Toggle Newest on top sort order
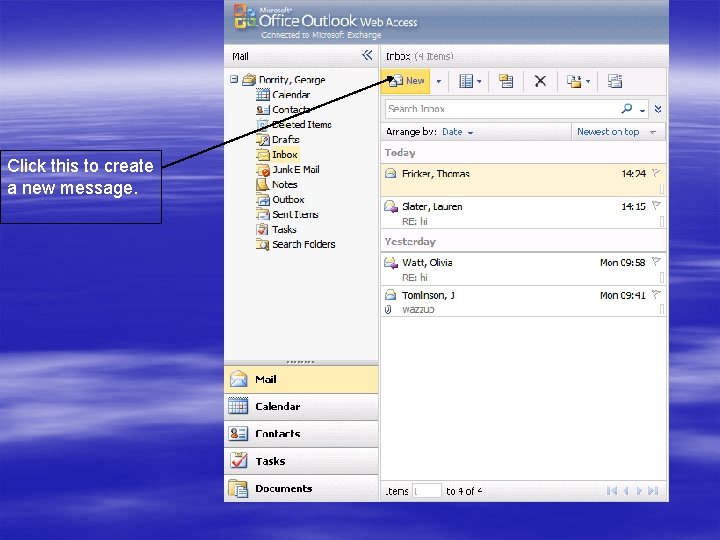The image size is (720, 540). click(616, 132)
